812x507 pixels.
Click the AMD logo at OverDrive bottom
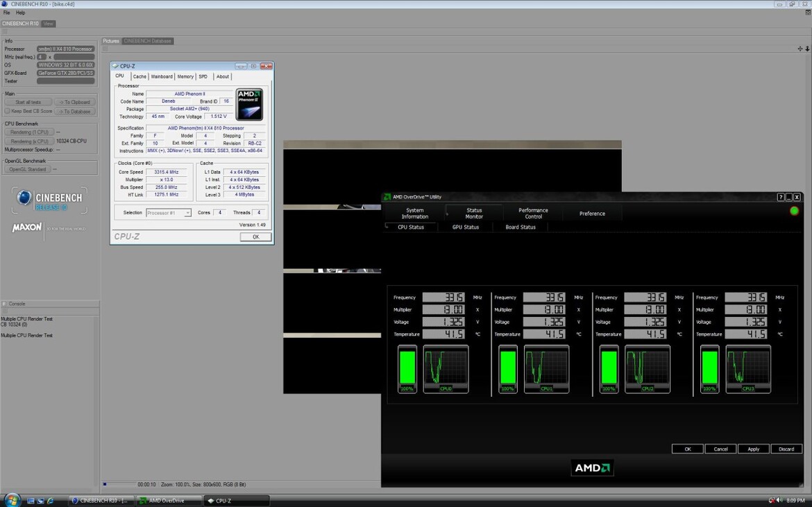(593, 467)
